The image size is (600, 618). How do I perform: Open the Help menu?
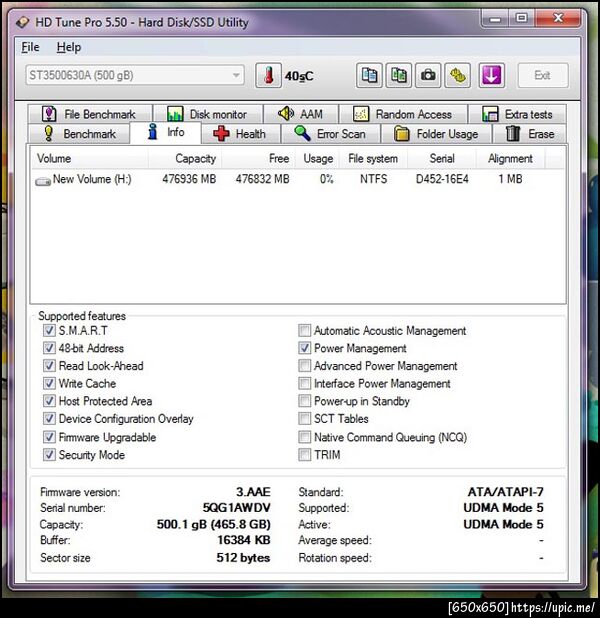point(69,47)
